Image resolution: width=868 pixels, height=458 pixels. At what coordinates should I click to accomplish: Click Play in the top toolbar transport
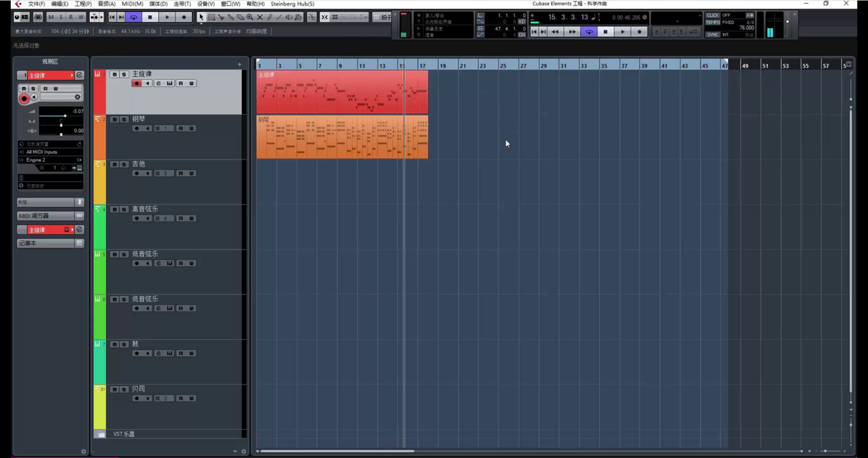tap(167, 17)
